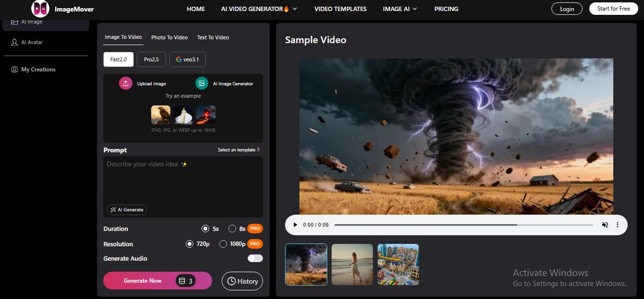Unmute the sample video audio
This screenshot has width=644, height=299.
pyautogui.click(x=605, y=225)
